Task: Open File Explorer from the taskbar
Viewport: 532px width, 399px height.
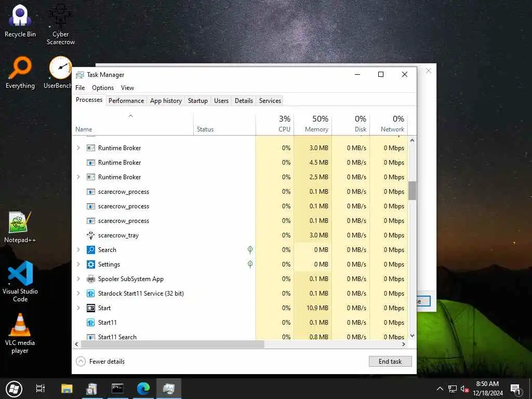Action: coord(67,389)
